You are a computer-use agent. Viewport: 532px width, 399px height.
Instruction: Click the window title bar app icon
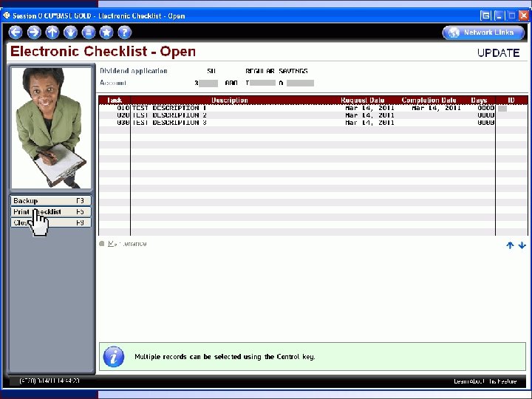pos(7,16)
